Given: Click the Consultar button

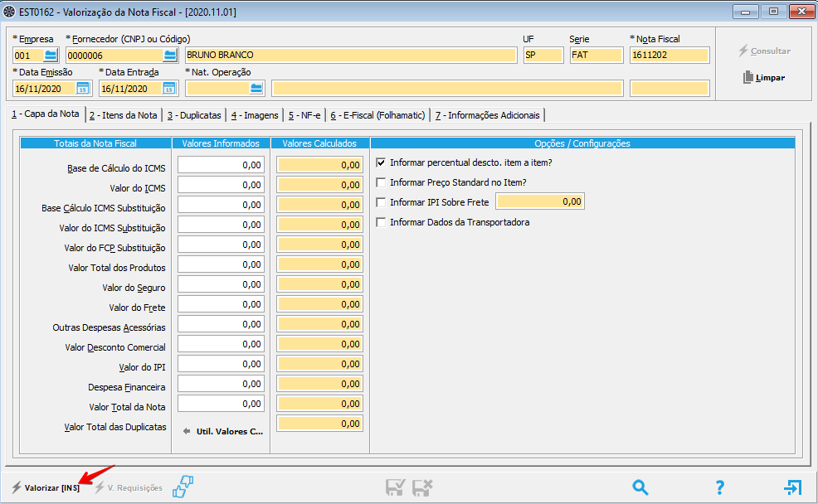Looking at the screenshot, I should click(764, 51).
